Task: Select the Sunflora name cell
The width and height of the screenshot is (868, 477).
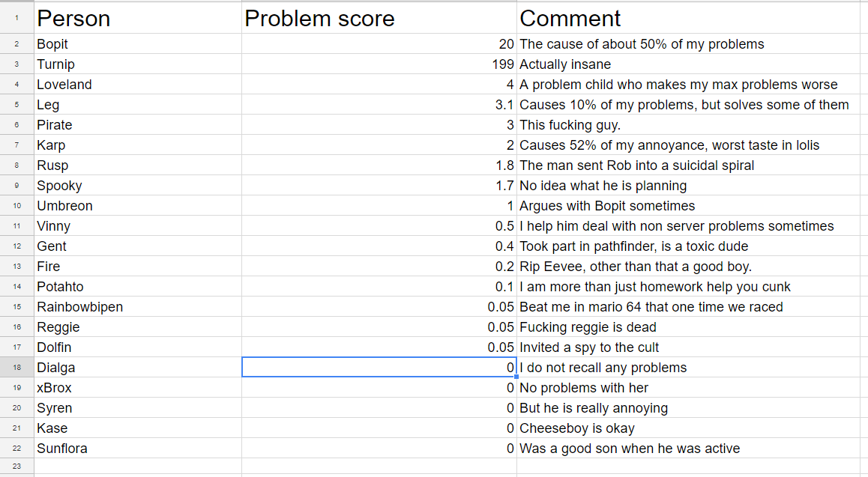Action: coord(138,449)
